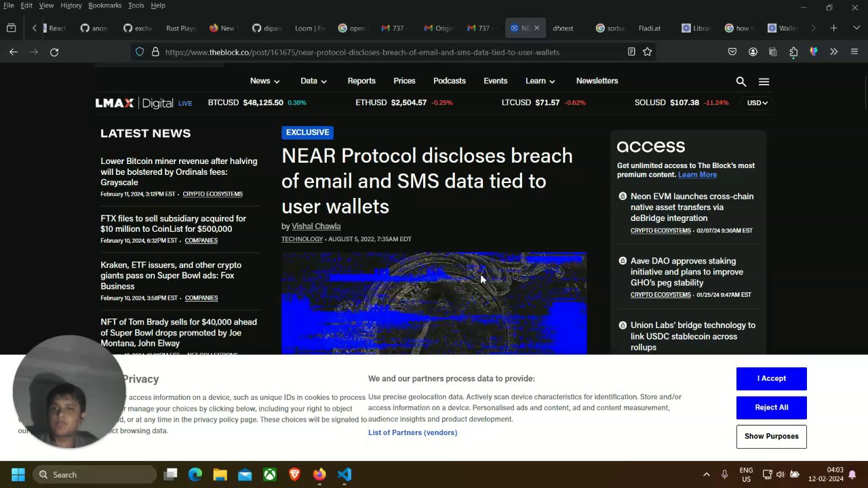Viewport: 868px width, 488px height.
Task: Bookmark this page with the star icon
Action: (648, 52)
